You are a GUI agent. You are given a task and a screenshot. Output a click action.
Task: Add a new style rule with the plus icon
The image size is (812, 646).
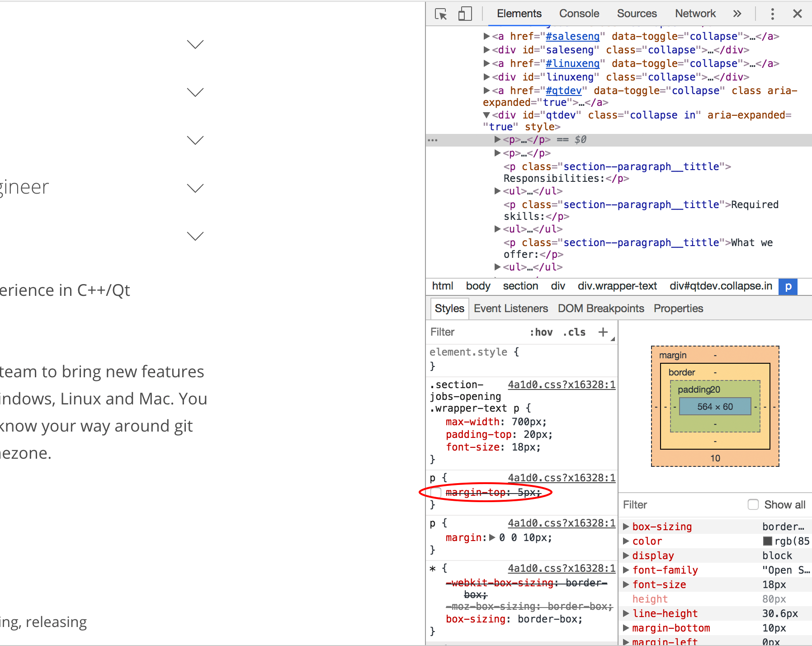[603, 332]
